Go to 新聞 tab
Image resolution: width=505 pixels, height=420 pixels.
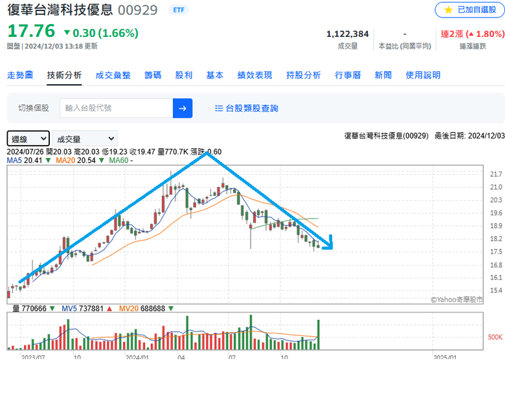[x=383, y=75]
